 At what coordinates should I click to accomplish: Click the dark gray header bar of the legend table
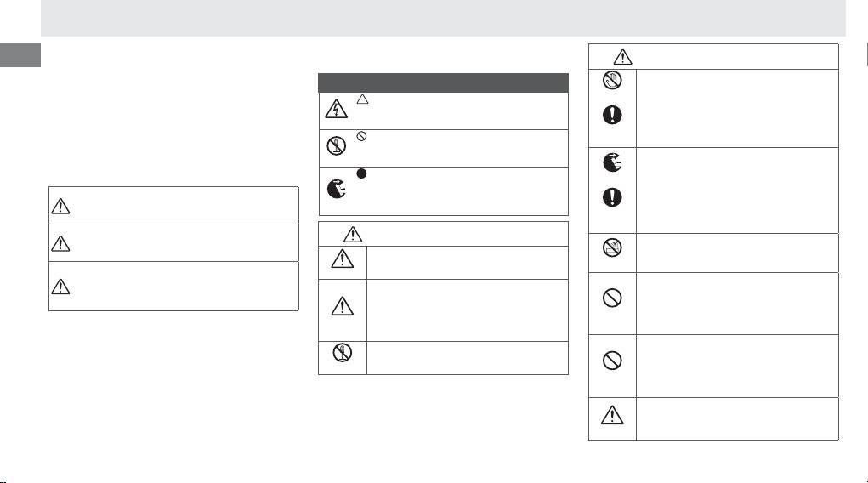pos(443,82)
